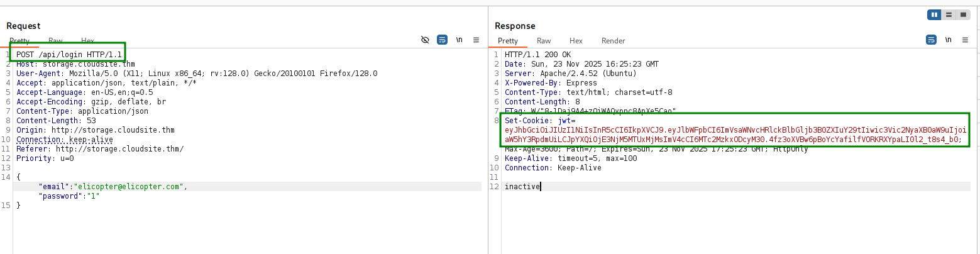
Task: Select the top-bottom split layout icon
Action: (x=949, y=14)
